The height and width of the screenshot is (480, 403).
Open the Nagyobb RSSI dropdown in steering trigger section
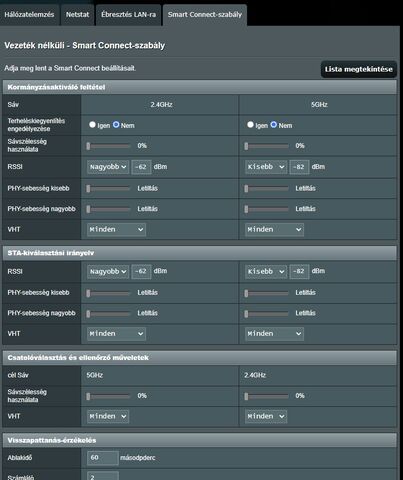(108, 167)
